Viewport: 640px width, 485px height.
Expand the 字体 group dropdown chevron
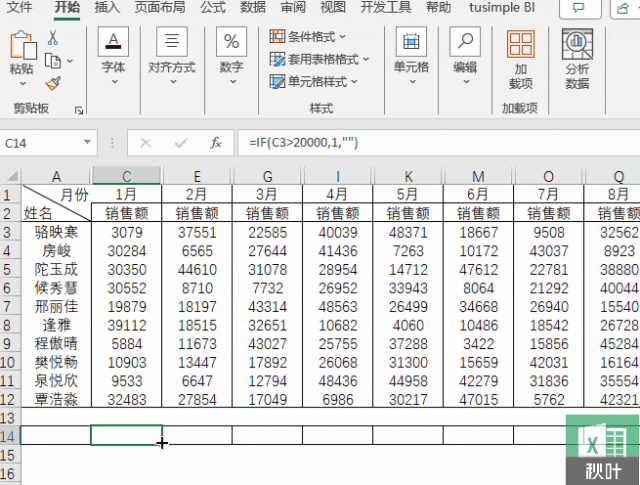pyautogui.click(x=115, y=82)
